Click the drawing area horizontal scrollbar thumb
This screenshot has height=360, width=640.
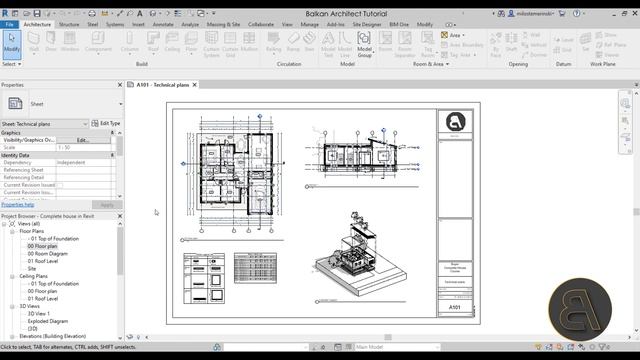coord(388,337)
